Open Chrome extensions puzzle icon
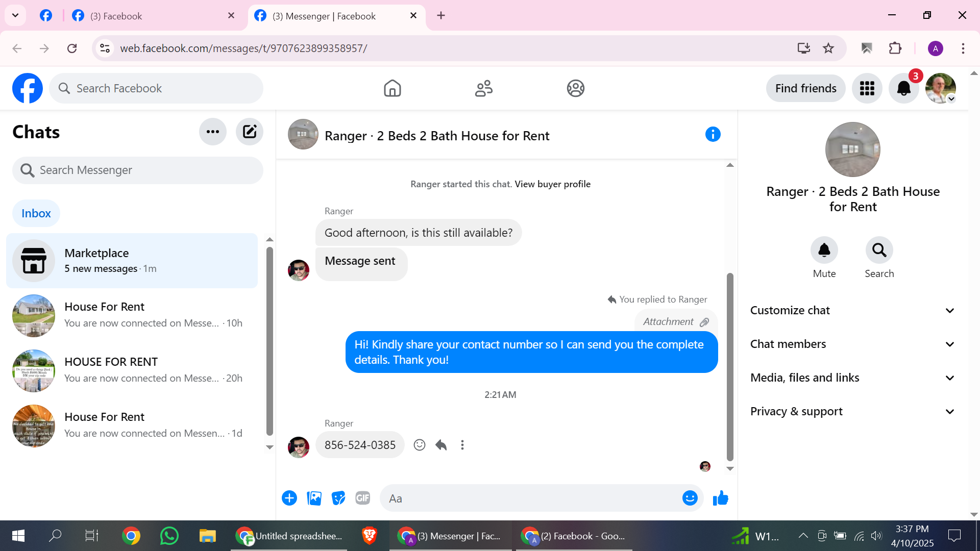 pos(895,48)
